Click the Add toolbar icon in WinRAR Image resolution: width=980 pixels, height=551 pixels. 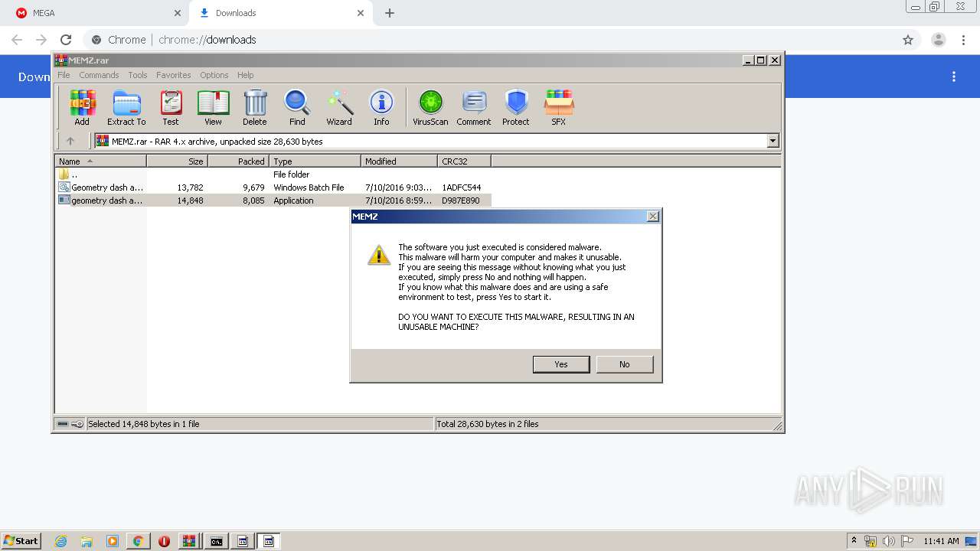(x=82, y=107)
